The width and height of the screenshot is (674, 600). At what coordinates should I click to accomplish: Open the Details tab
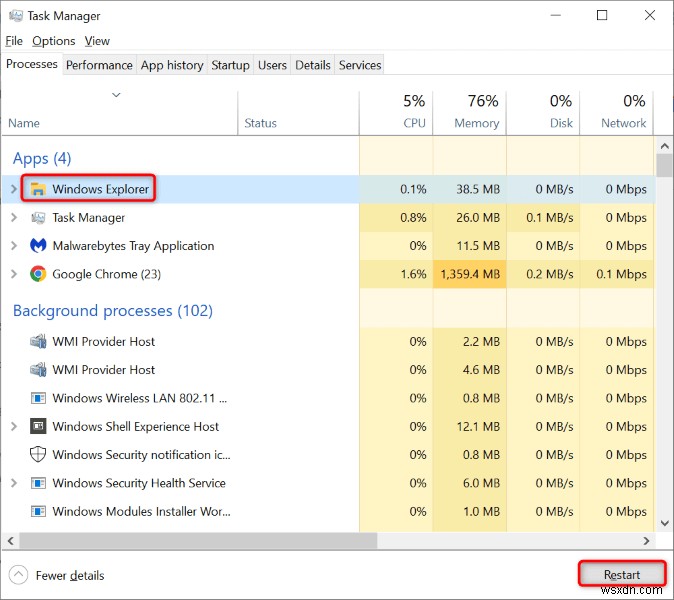click(x=312, y=65)
